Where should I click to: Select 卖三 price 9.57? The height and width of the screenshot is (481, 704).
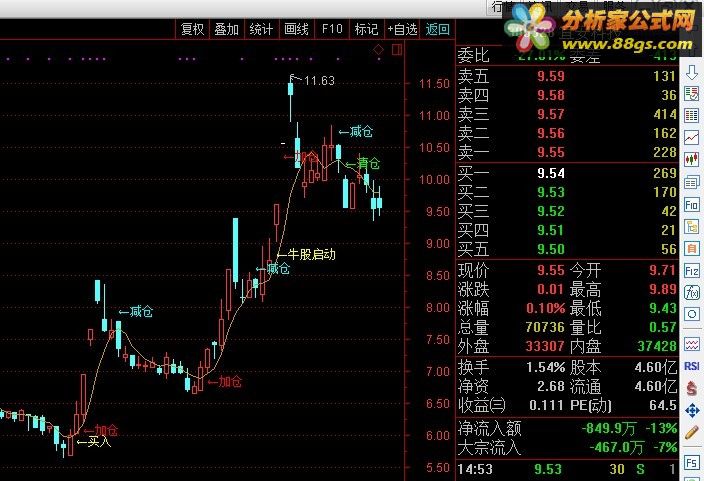point(550,114)
